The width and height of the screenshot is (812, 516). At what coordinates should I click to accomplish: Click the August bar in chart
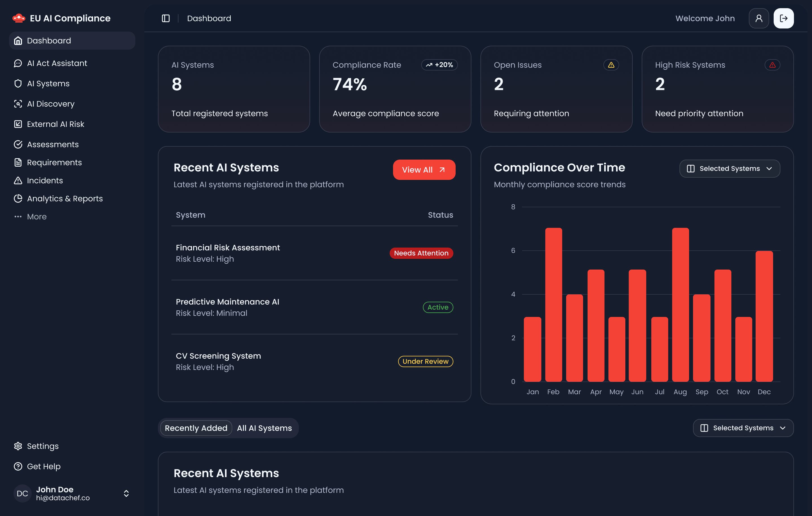click(680, 305)
